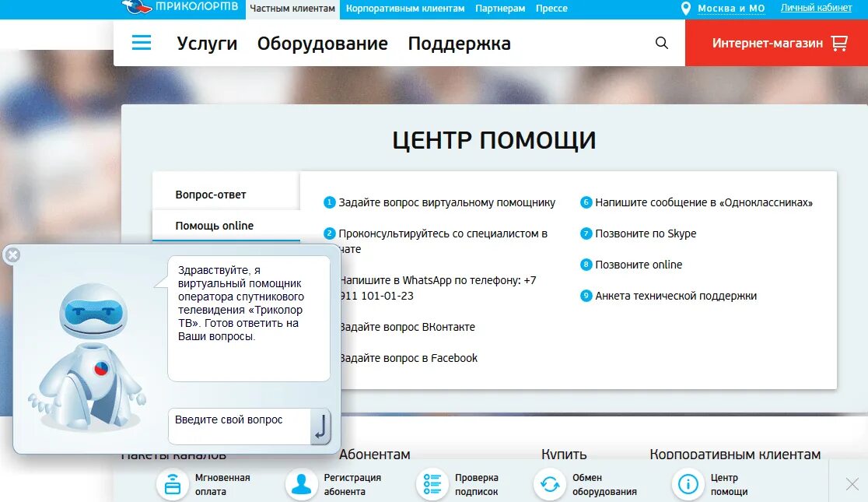
Task: Click Позвоните по Skype
Action: (646, 233)
